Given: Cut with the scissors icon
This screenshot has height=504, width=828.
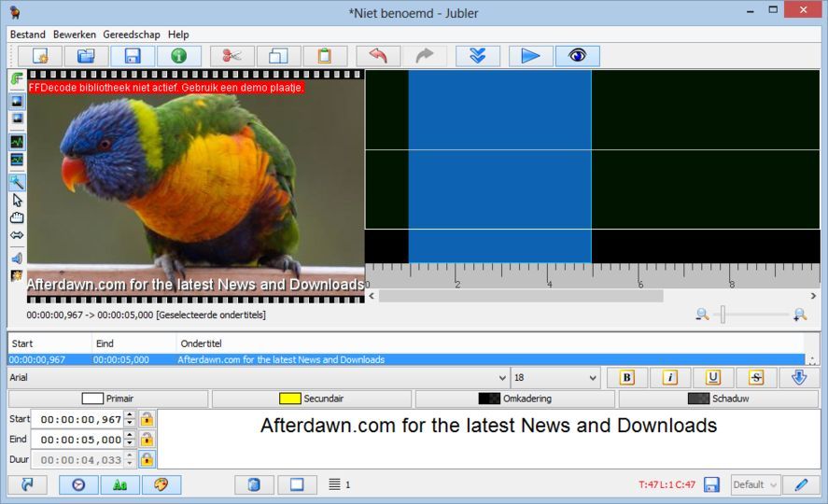Looking at the screenshot, I should 232,56.
